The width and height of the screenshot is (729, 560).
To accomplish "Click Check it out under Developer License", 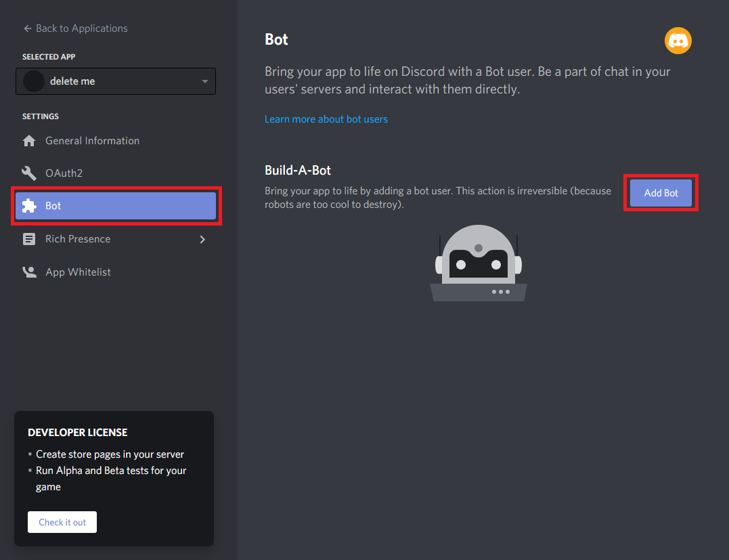I will (x=62, y=521).
